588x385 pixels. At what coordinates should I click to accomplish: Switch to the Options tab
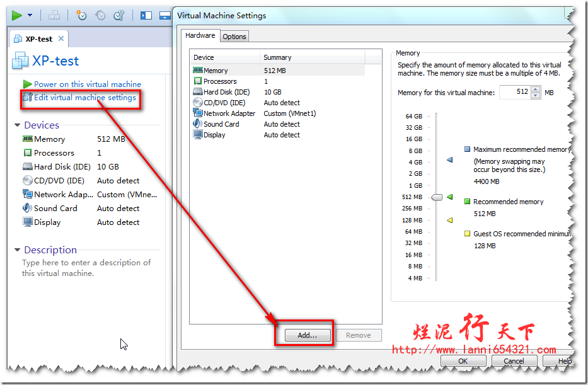point(234,37)
